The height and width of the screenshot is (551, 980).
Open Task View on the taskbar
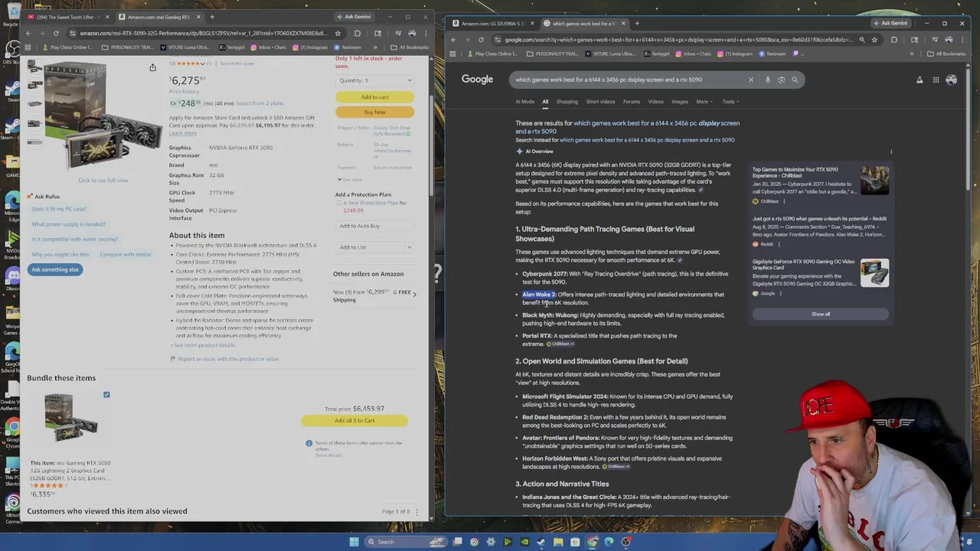click(457, 542)
